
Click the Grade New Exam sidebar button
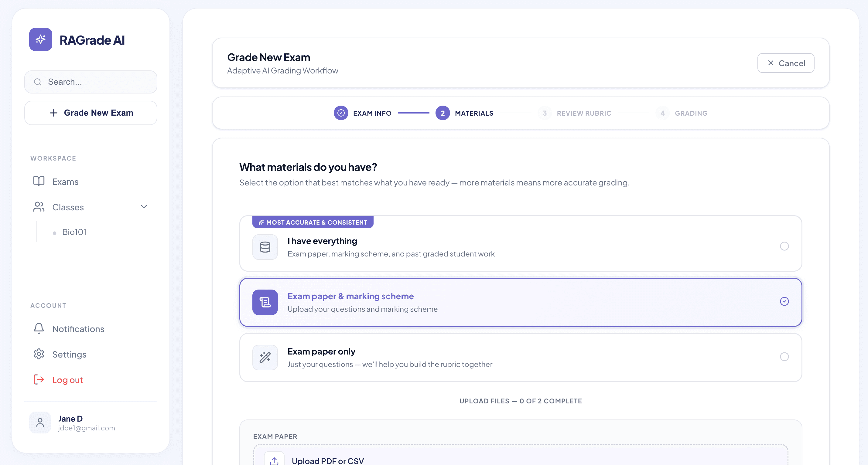click(90, 113)
